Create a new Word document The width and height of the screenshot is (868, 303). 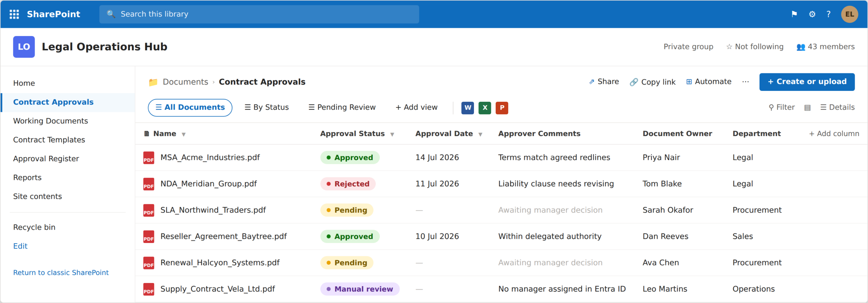pyautogui.click(x=468, y=108)
